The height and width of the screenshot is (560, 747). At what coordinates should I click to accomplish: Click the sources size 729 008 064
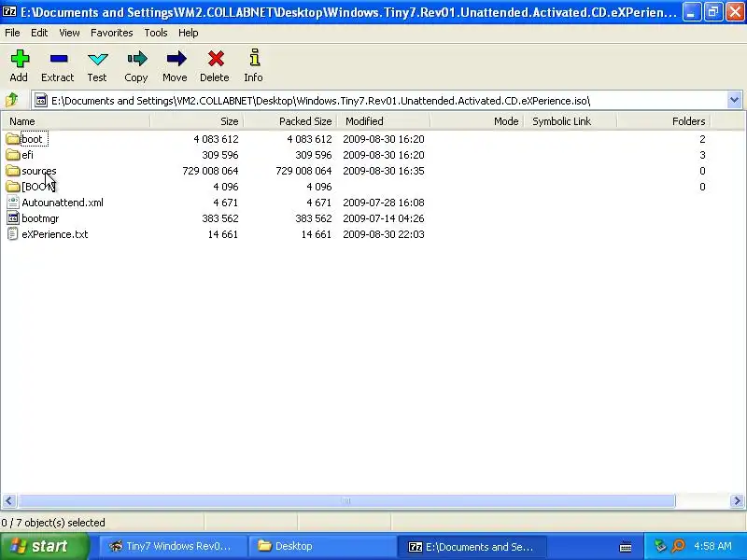click(210, 171)
